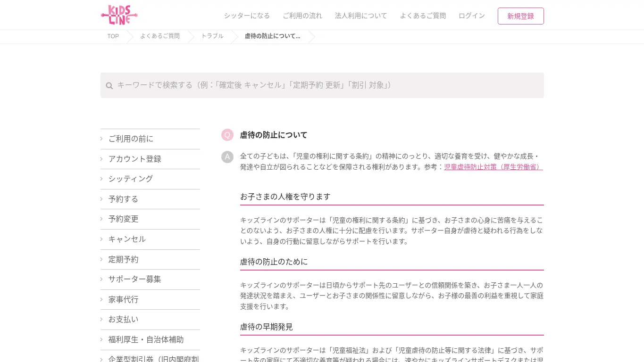The width and height of the screenshot is (644, 362).
Task: Click the question title 虐待の防止について
Action: (274, 135)
